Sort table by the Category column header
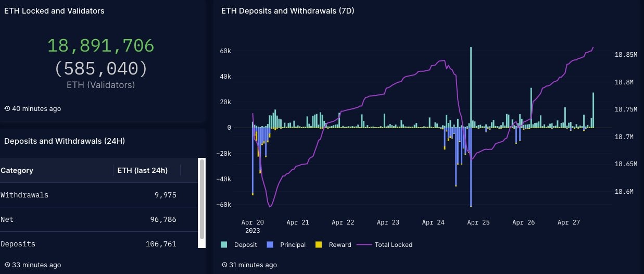 (17, 170)
